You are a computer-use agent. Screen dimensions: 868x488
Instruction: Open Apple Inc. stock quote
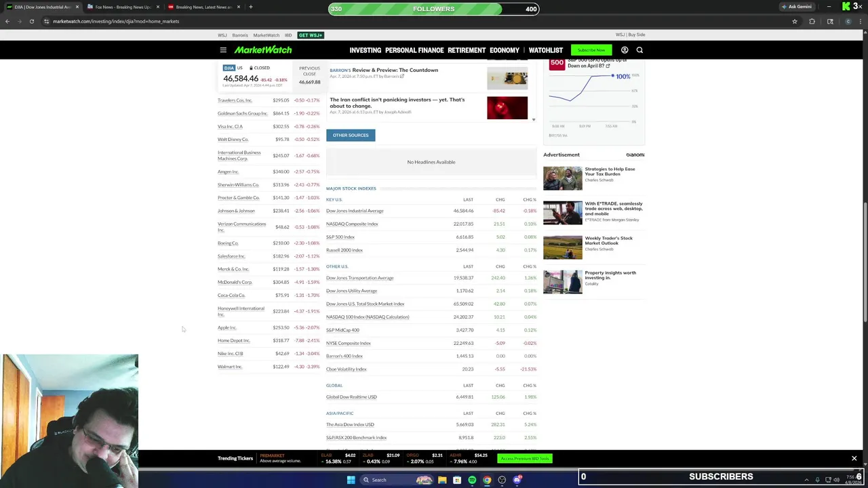click(x=226, y=327)
